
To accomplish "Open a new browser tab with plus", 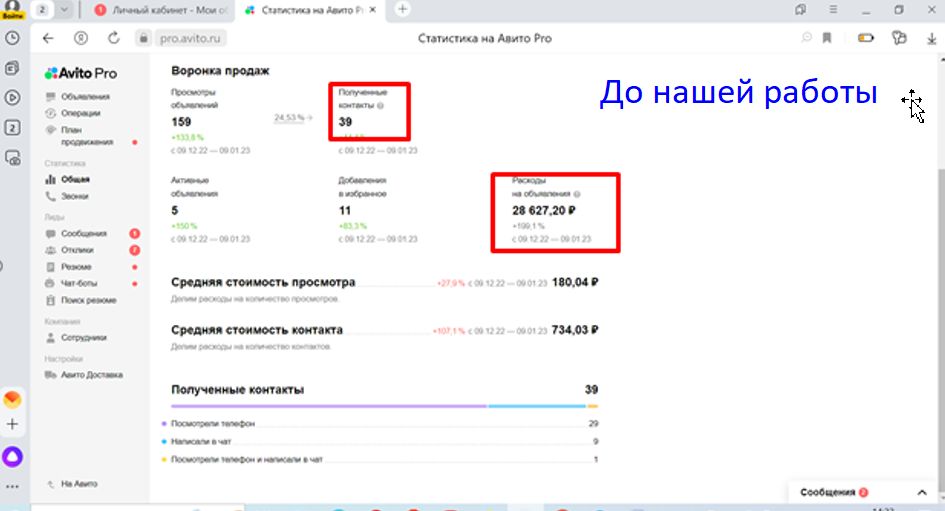I will 403,9.
